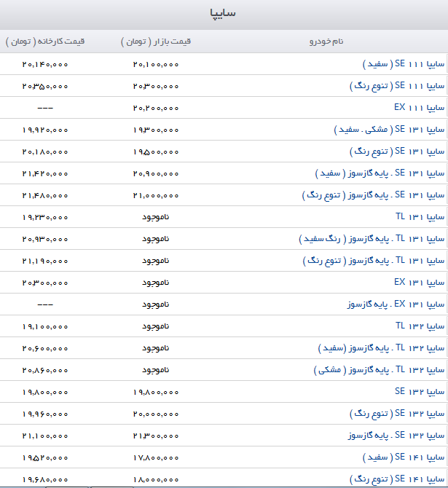Click the سایپا ۱۱۱ EX car name
This screenshot has width=448, height=488.
[419, 108]
